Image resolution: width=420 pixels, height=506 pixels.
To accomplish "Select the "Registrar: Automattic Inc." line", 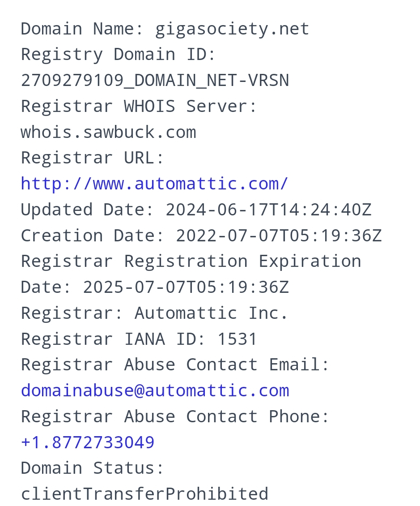I will [155, 313].
